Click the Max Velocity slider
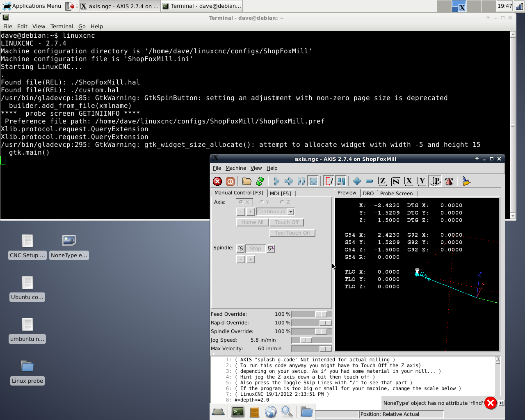The width and height of the screenshot is (525, 420). tap(311, 349)
